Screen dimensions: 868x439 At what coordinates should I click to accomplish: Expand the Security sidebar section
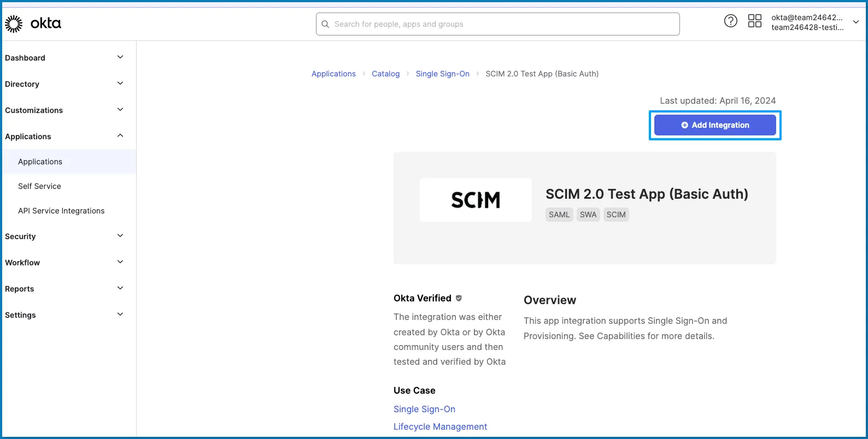(120, 236)
